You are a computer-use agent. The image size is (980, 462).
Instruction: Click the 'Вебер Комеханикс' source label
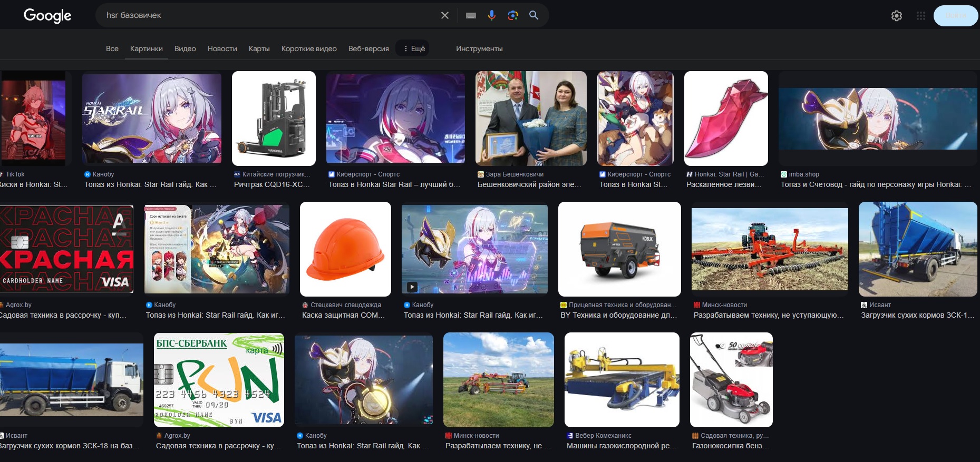pyautogui.click(x=603, y=436)
